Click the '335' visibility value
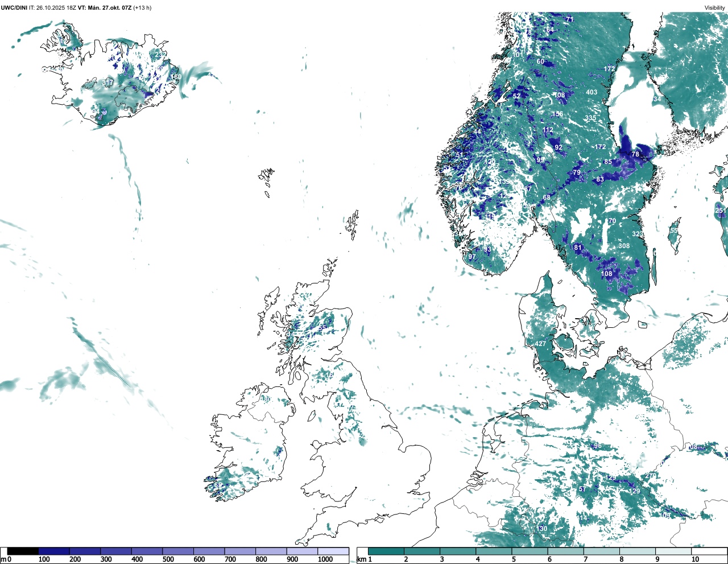Image resolution: width=728 pixels, height=564 pixels. click(591, 118)
